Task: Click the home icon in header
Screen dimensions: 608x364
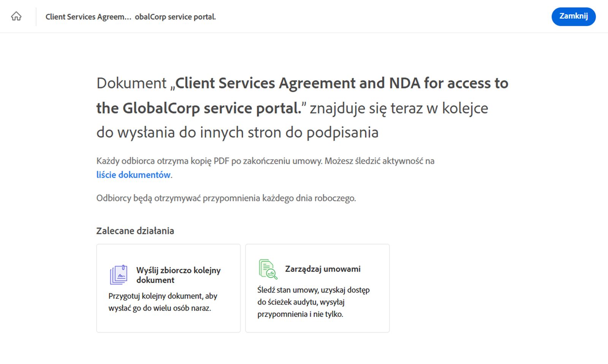Action: tap(16, 16)
